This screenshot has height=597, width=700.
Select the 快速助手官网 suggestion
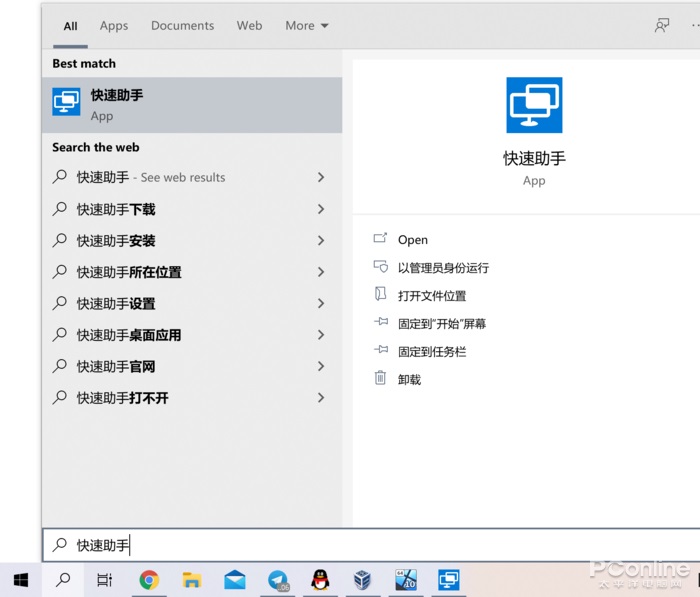click(x=192, y=366)
